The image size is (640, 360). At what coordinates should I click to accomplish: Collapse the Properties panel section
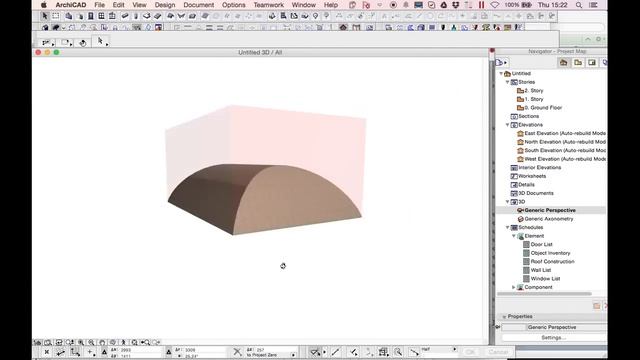[504, 317]
